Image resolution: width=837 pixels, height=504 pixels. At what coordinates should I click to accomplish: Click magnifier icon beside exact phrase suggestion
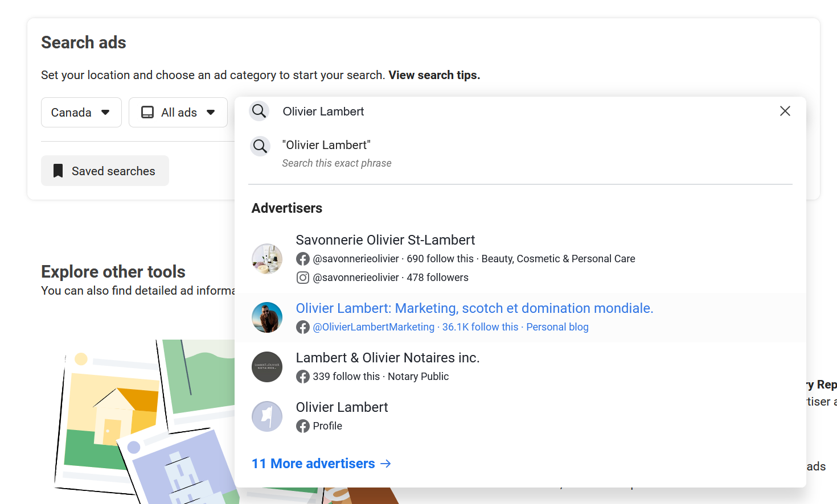[260, 146]
